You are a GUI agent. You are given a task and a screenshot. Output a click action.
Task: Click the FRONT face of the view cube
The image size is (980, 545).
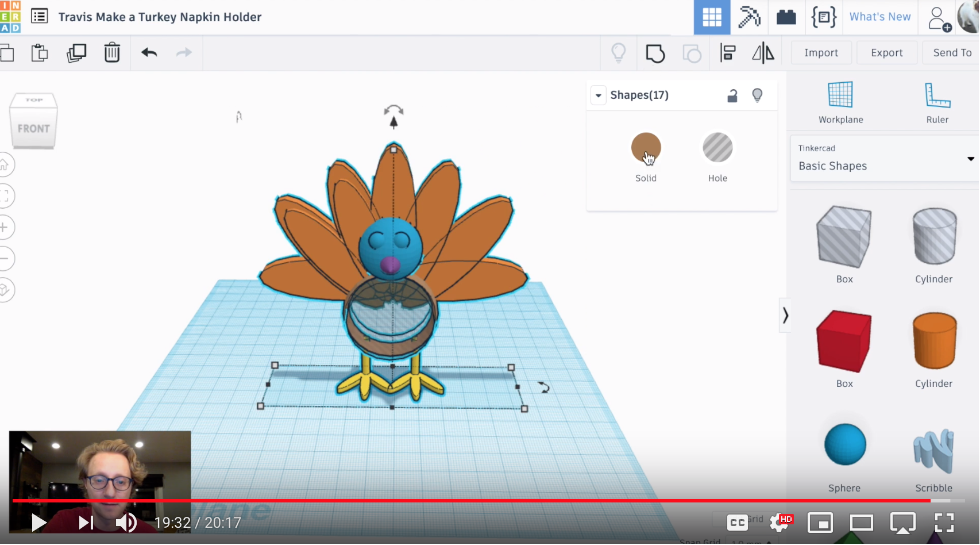coord(33,129)
